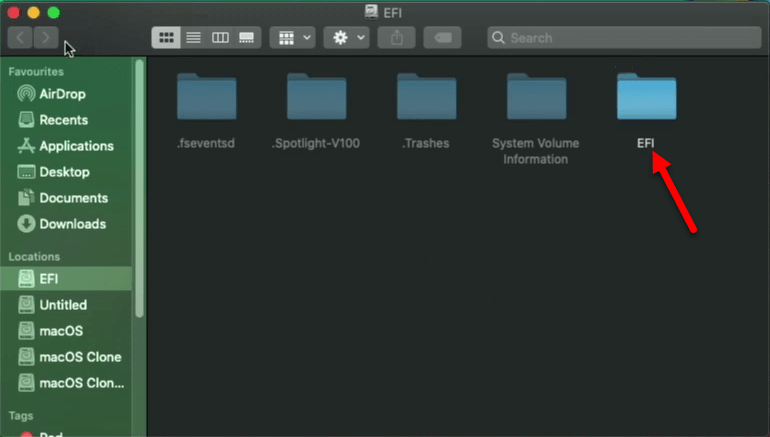Click the Edit Tags toolbar button
Viewport: 770px width, 437px height.
click(x=442, y=38)
